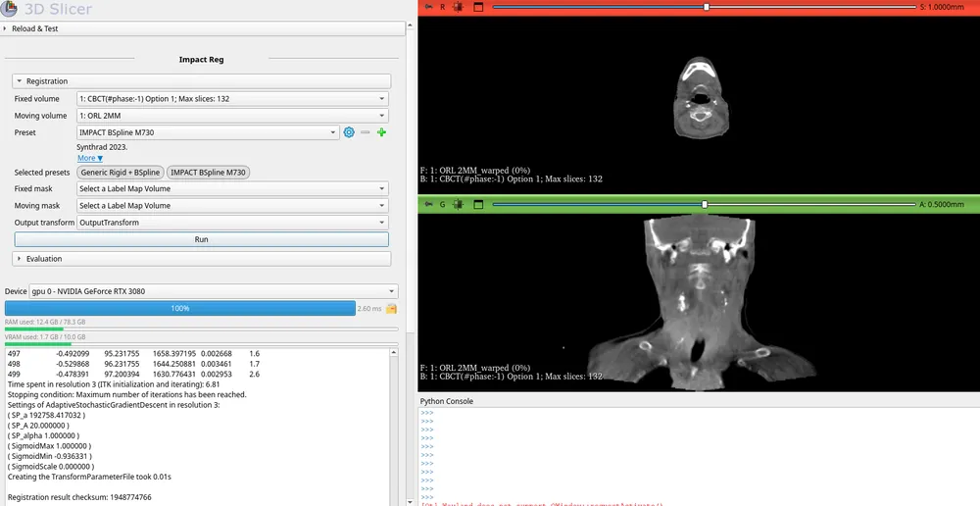Click the 'Creating the TransformParameterFile took 0.01s' line
This screenshot has height=506, width=980.
89,477
